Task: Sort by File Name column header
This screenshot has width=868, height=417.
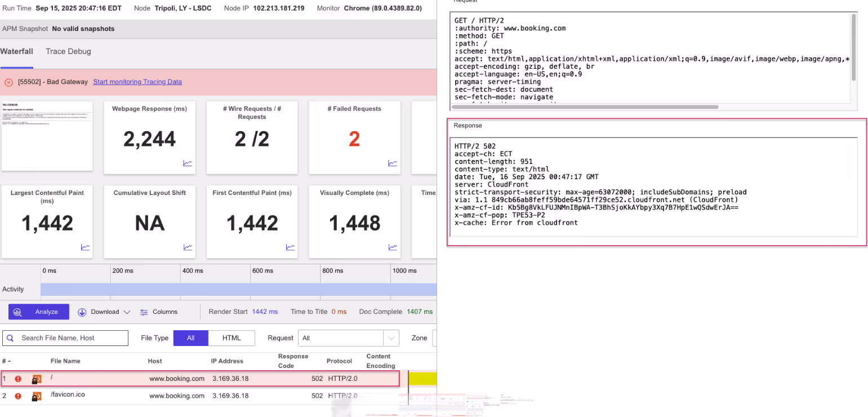Action: (65, 361)
